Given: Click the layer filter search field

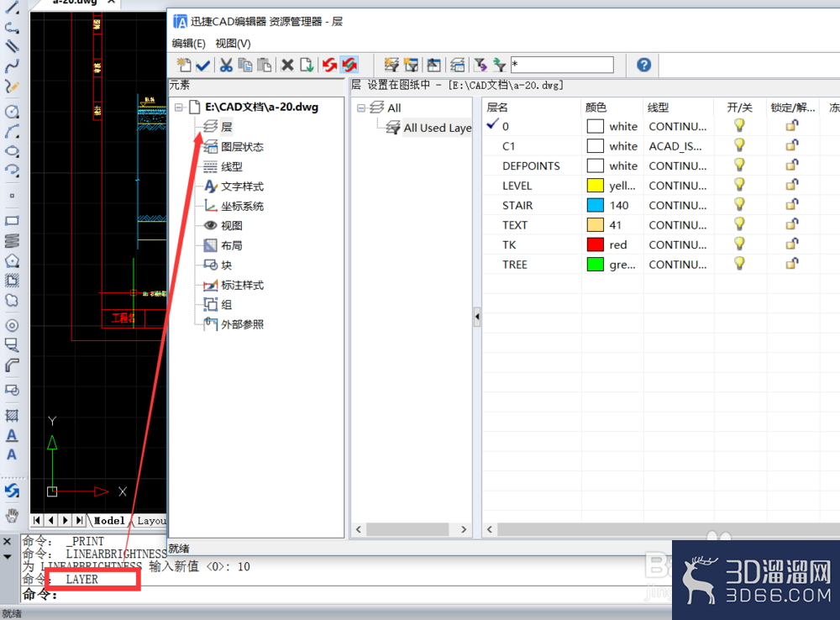Looking at the screenshot, I should point(562,65).
